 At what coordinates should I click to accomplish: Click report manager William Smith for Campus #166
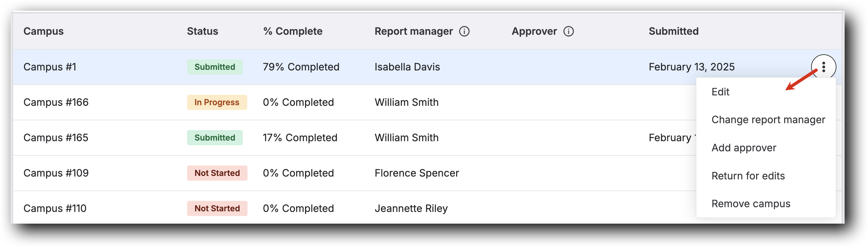coord(406,102)
